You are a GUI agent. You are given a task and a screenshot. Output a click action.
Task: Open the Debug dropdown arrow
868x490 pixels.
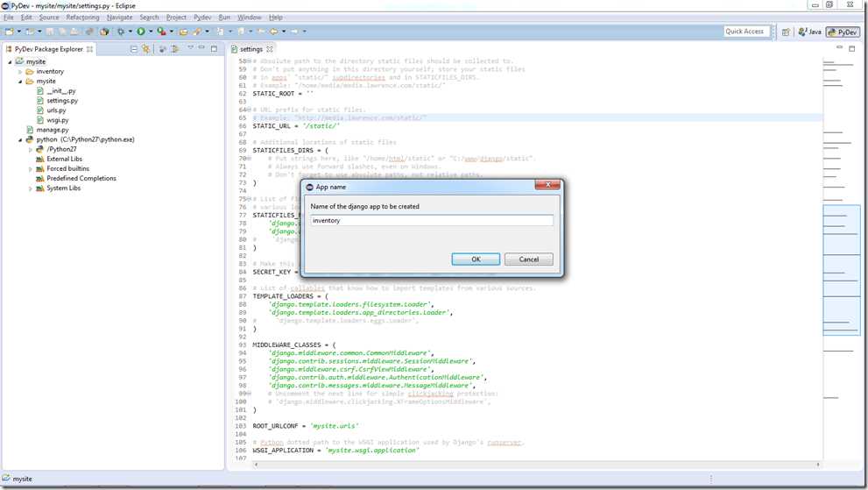point(131,32)
